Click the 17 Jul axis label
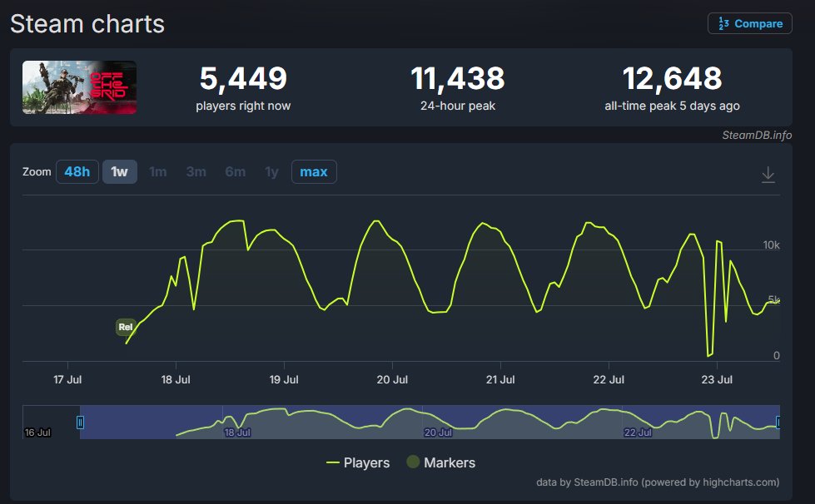 point(67,379)
